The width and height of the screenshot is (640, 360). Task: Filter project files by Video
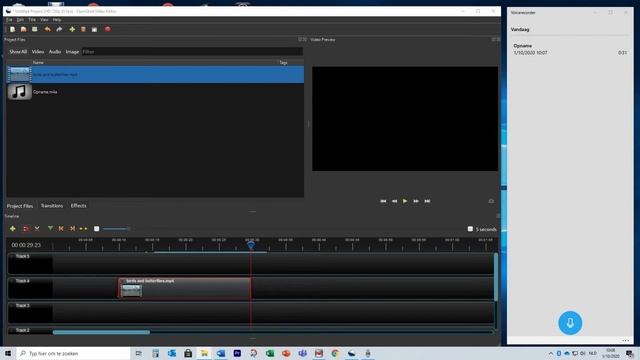(x=38, y=52)
